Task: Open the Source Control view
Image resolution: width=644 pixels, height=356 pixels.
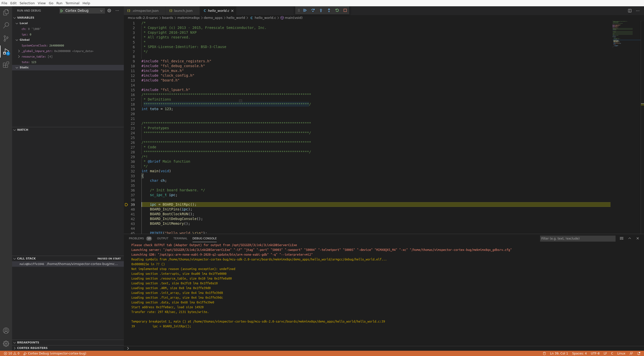Action: tap(6, 38)
